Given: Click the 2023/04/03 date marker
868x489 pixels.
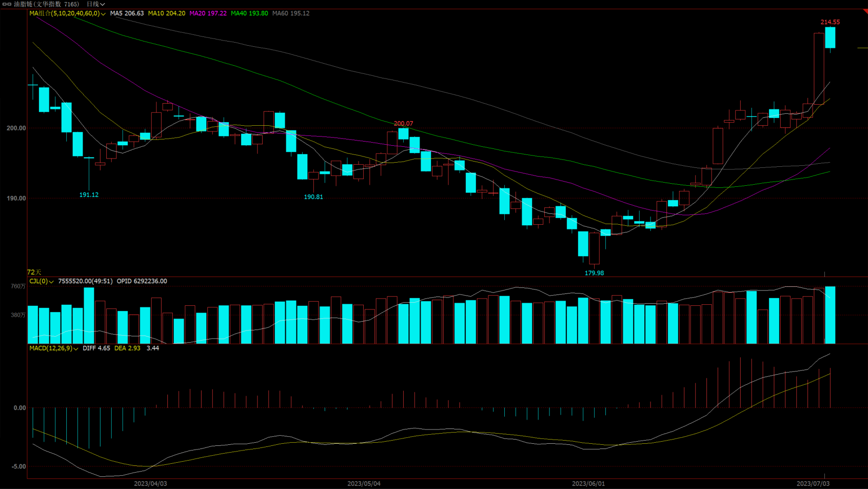Looking at the screenshot, I should click(151, 484).
